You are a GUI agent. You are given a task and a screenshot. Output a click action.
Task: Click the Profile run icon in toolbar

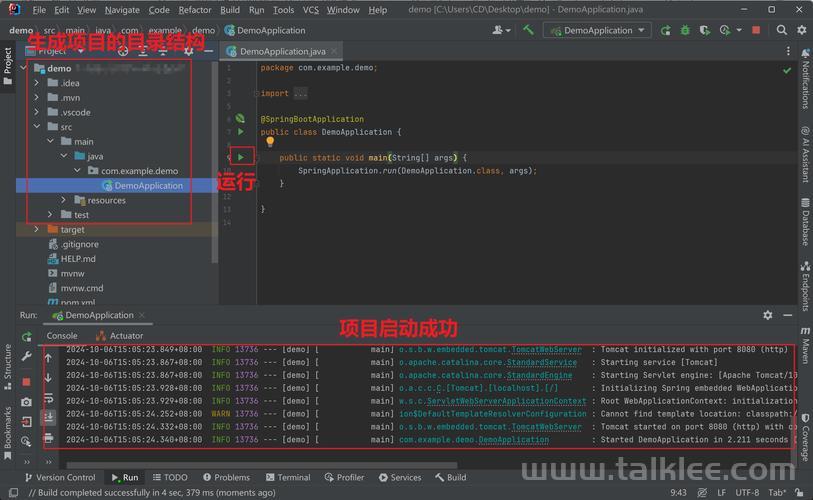tap(724, 31)
